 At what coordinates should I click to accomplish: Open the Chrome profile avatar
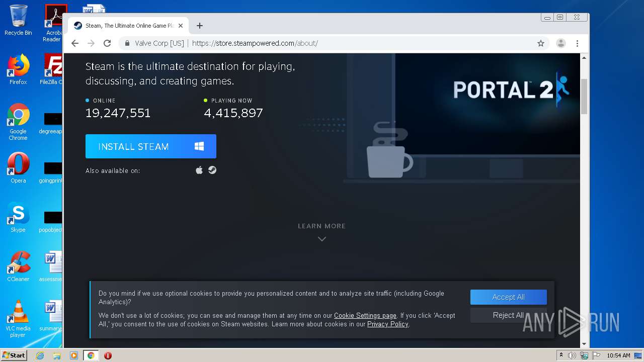pos(561,43)
